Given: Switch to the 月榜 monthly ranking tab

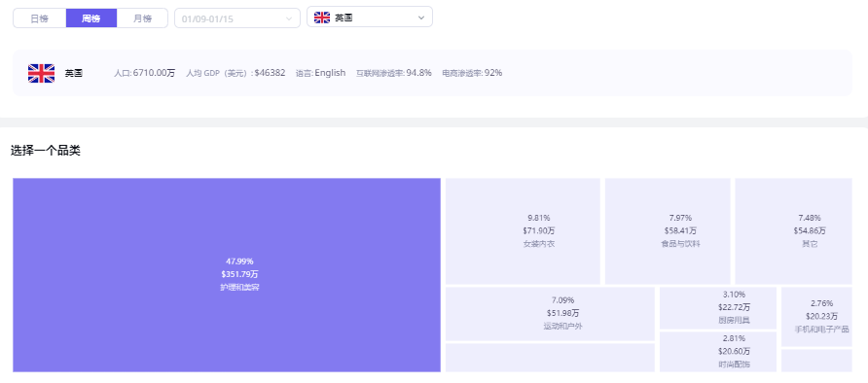Looking at the screenshot, I should click(x=142, y=18).
